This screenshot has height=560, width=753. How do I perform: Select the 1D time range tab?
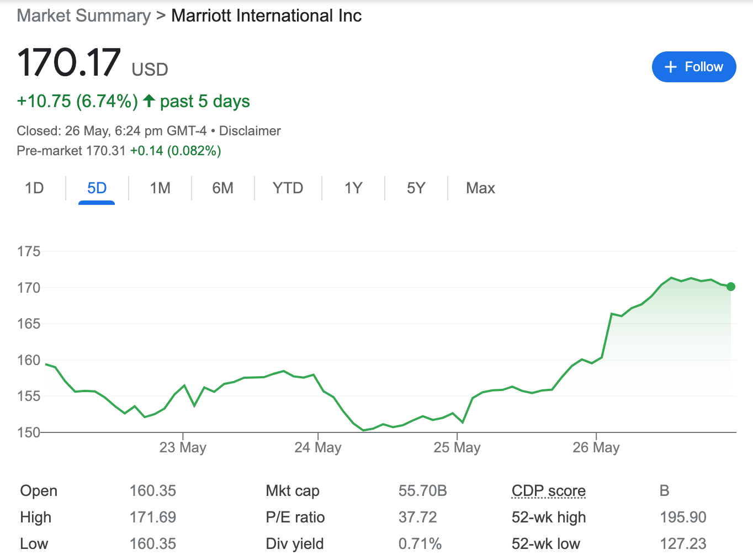[34, 188]
